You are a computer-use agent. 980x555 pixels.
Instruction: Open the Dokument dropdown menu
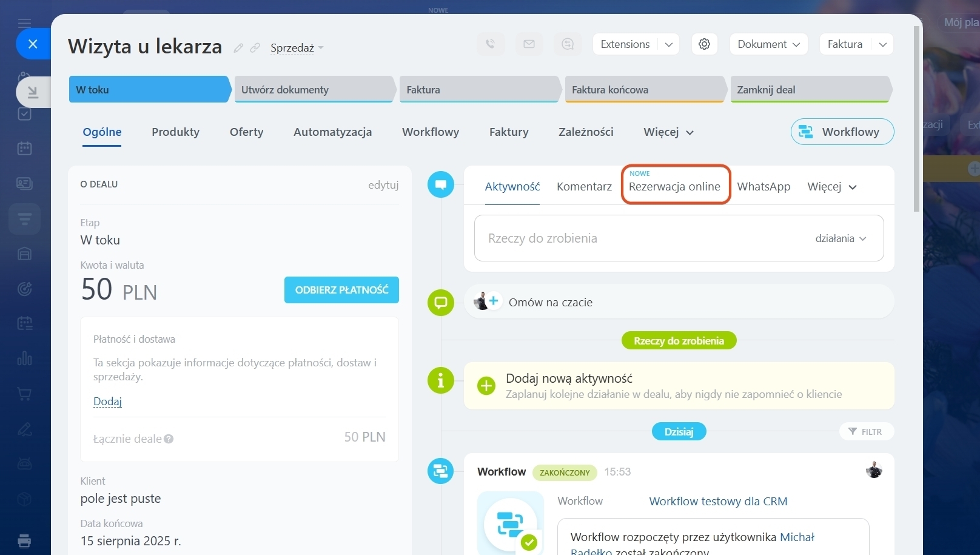[x=768, y=44]
